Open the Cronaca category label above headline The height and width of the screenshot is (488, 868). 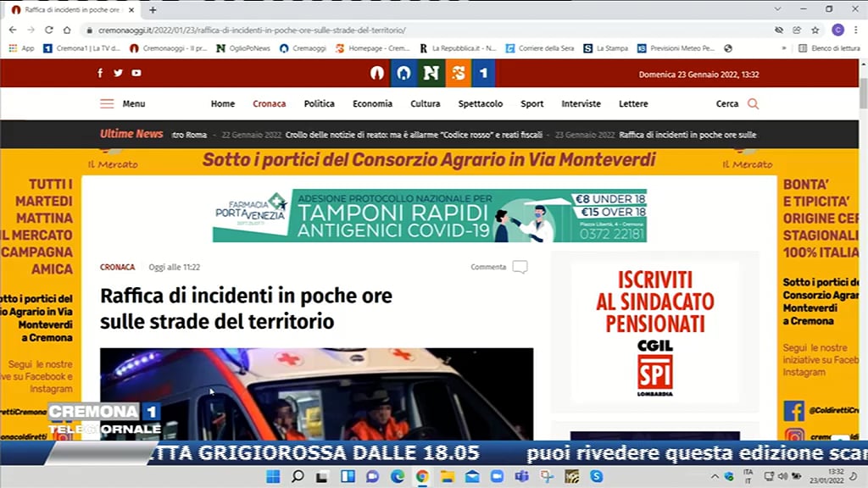[x=117, y=267]
